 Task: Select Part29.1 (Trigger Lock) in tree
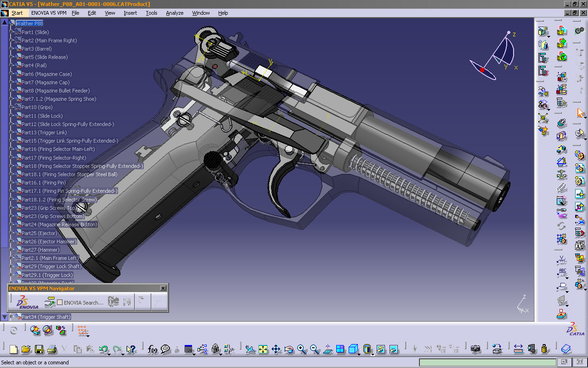click(47, 275)
